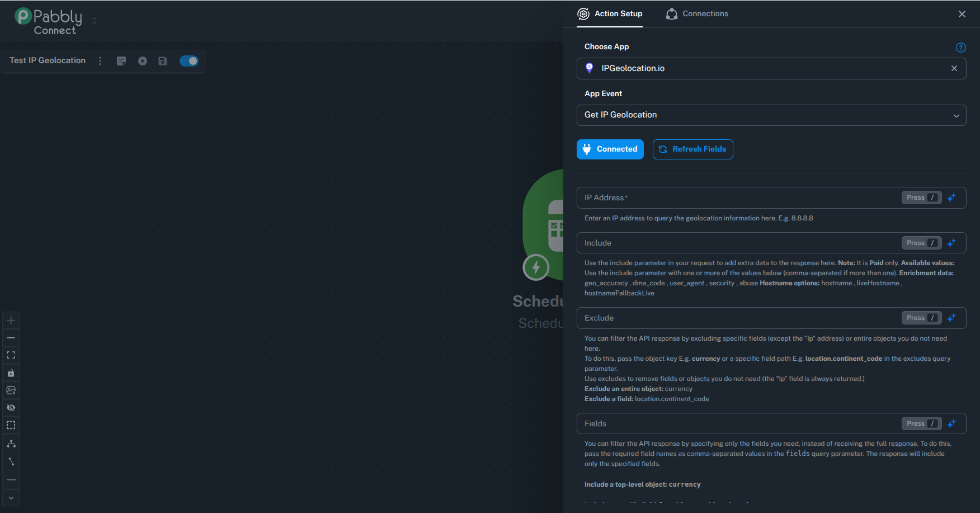Open the workflow three-dot options menu
Image resolution: width=980 pixels, height=513 pixels.
pos(100,61)
